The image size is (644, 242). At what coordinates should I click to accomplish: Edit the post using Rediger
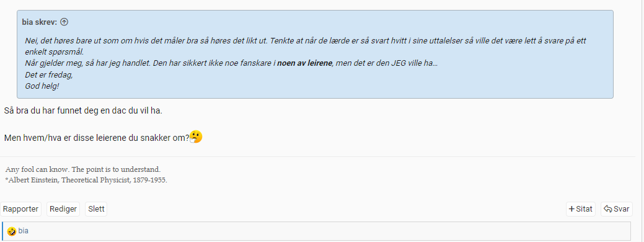coord(63,209)
